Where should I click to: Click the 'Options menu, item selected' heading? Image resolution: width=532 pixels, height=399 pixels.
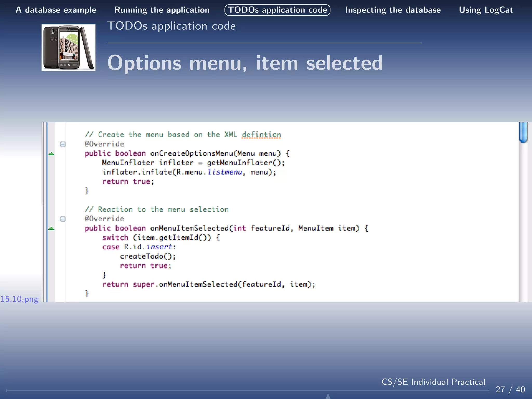click(245, 63)
